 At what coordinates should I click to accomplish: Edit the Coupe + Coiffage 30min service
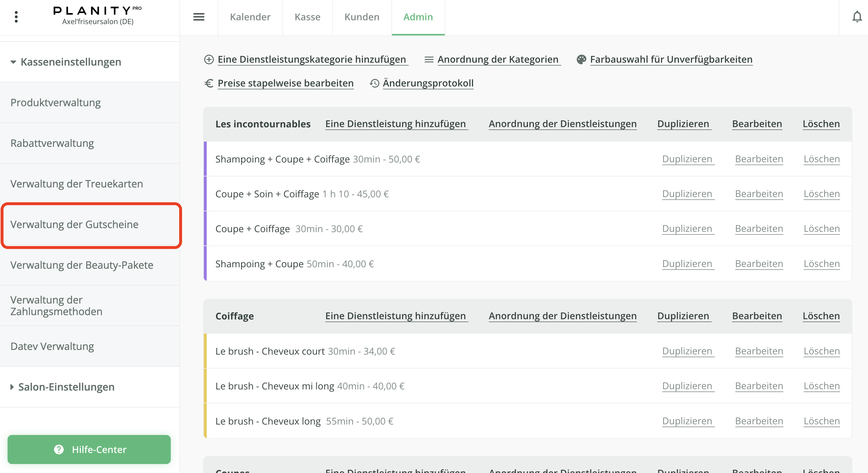coord(759,228)
